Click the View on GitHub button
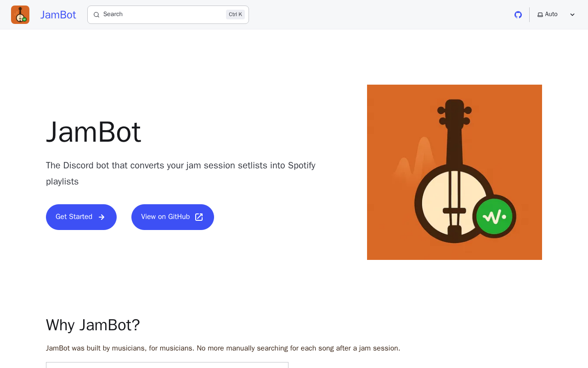The width and height of the screenshot is (588, 368). pyautogui.click(x=173, y=217)
